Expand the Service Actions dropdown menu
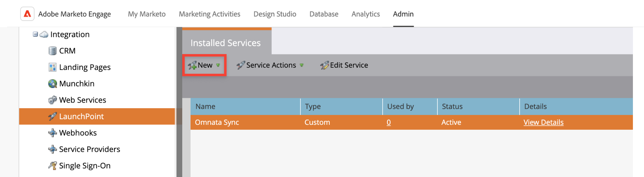Screen dimensions: 644x177 (x=270, y=65)
